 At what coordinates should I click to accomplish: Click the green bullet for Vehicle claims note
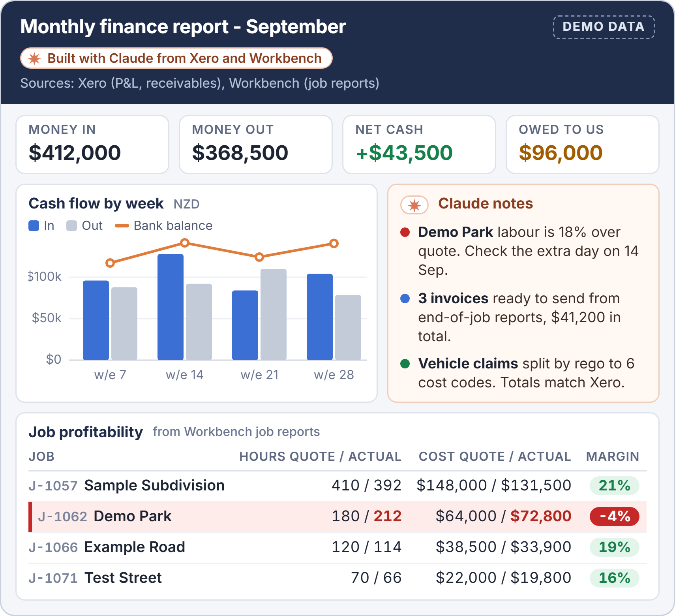(405, 364)
